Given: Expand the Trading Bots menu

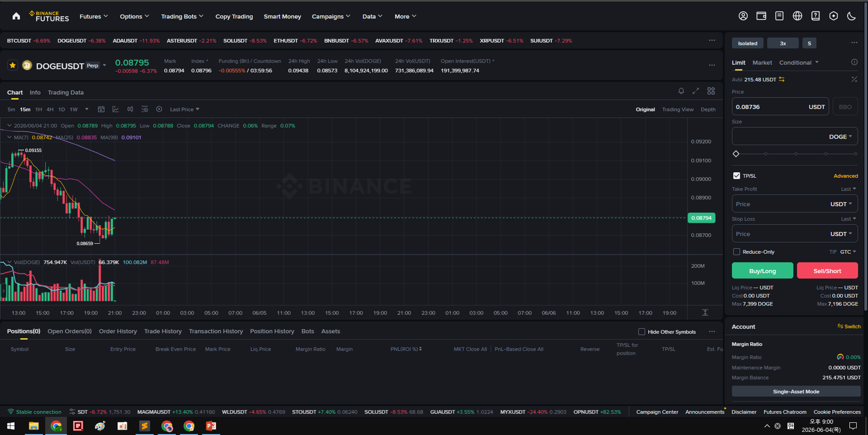Looking at the screenshot, I should tap(182, 16).
